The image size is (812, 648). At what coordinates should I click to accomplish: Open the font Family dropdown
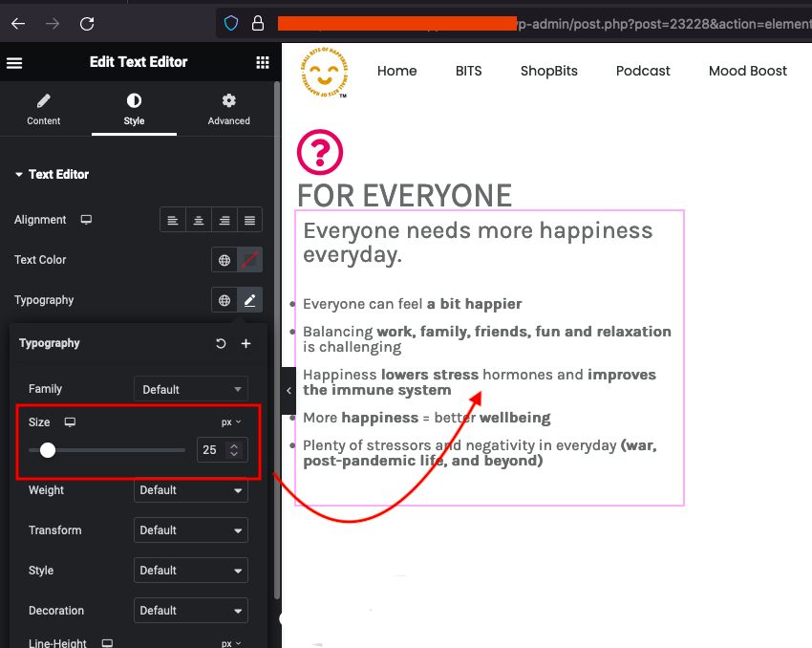pos(190,389)
